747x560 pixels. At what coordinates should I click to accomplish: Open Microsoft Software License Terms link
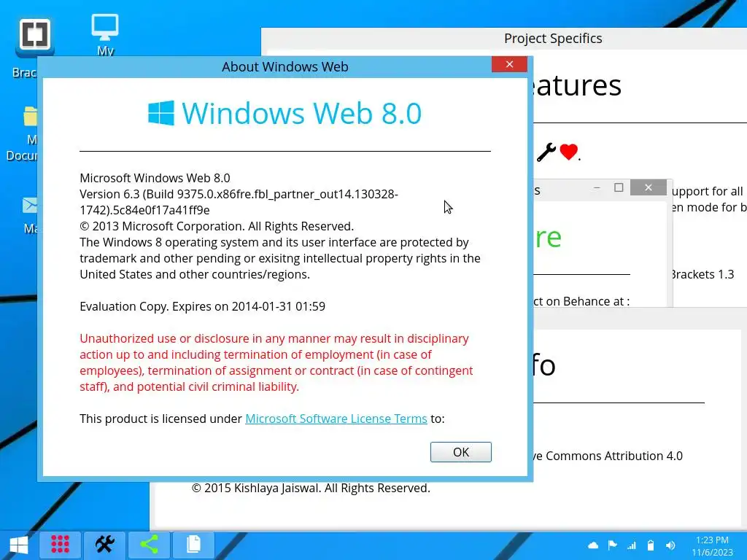click(336, 419)
